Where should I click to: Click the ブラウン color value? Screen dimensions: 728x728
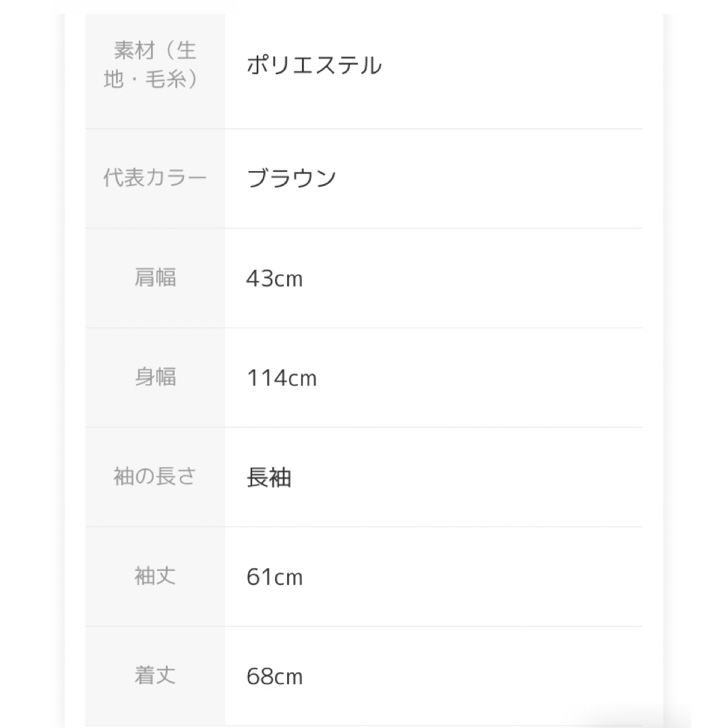pos(291,178)
